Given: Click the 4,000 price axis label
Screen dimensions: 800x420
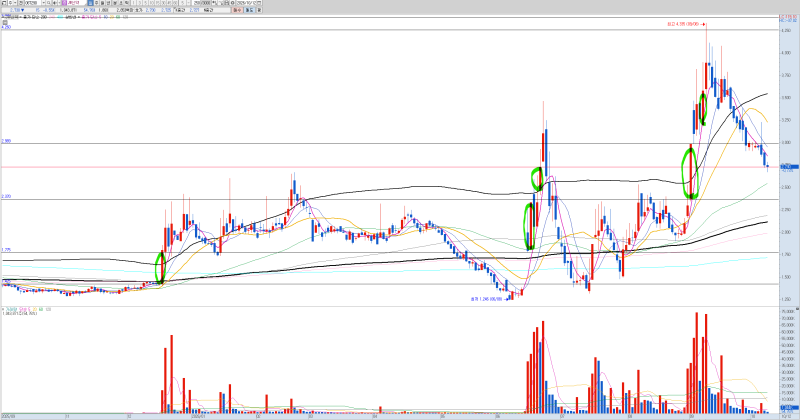Looking at the screenshot, I should coord(786,53).
